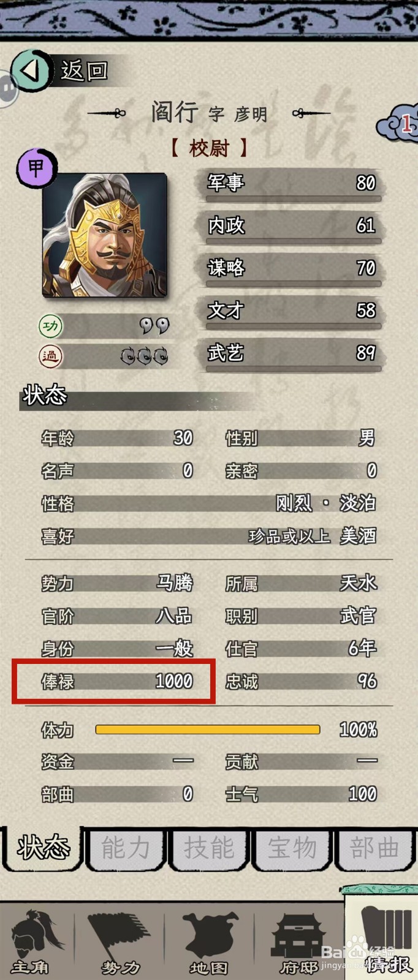Viewport: 418px width, 980px height.
Task: Switch to the 部曲 tab
Action: tap(375, 848)
